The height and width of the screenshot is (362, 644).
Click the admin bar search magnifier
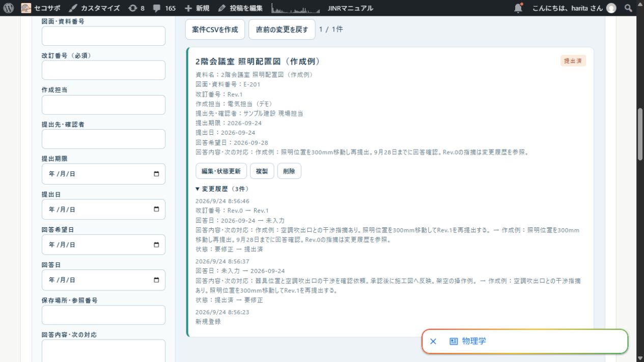pyautogui.click(x=629, y=8)
